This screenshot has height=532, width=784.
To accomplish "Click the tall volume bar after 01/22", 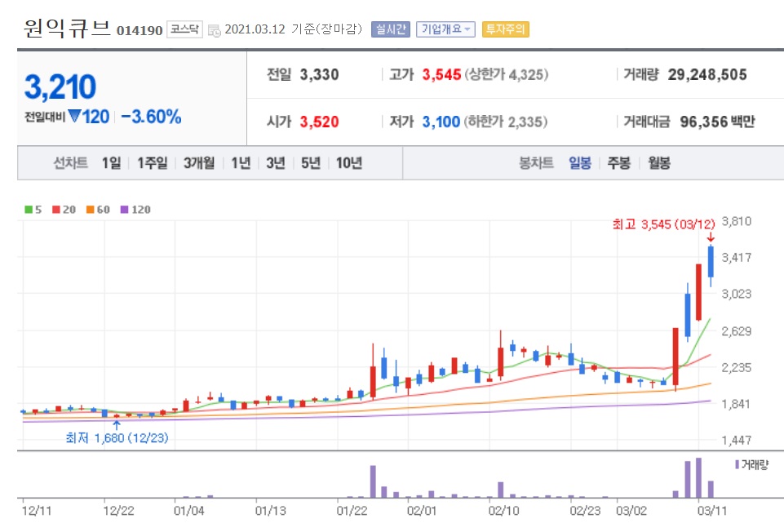I will tap(373, 481).
